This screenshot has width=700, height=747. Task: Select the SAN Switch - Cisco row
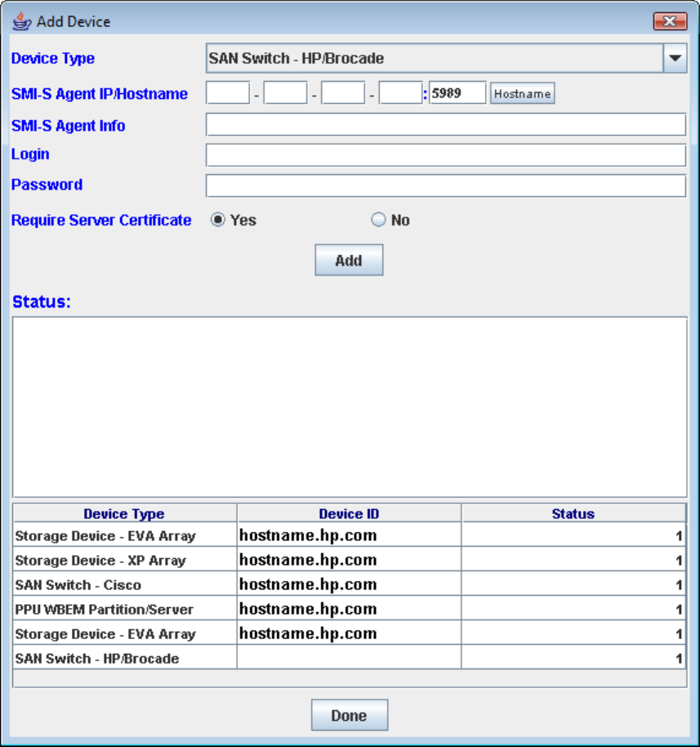click(349, 584)
